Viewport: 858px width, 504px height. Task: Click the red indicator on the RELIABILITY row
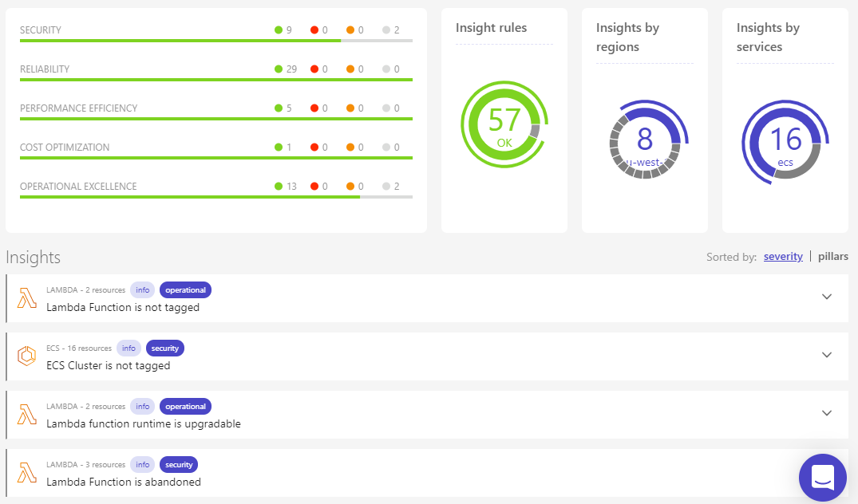(314, 68)
